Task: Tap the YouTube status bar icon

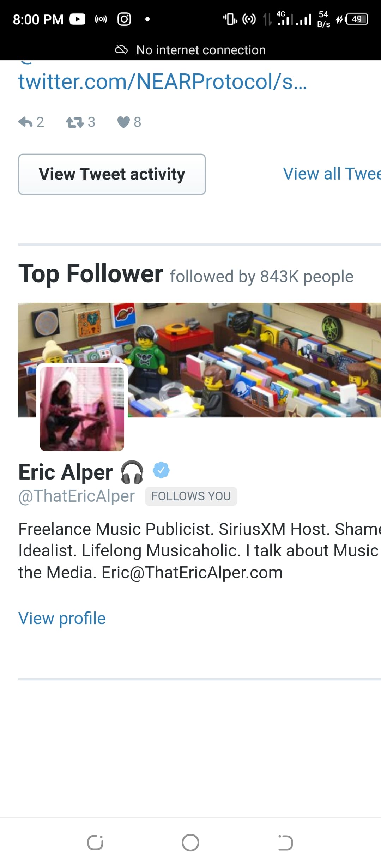Action: click(x=77, y=19)
